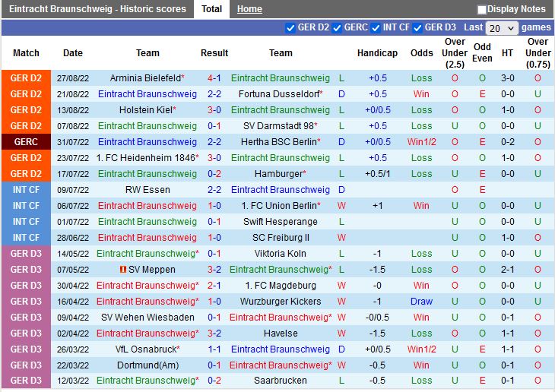The width and height of the screenshot is (555, 392).
Task: Click the Odd Even column header
Action: point(482,52)
